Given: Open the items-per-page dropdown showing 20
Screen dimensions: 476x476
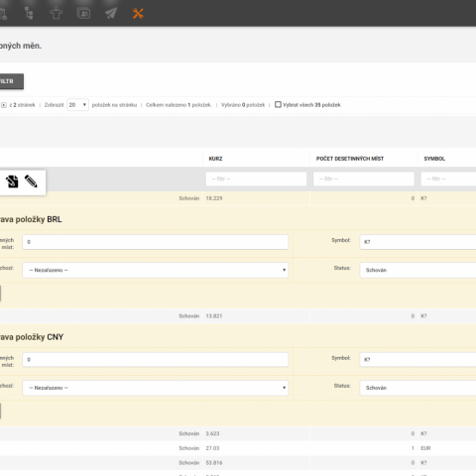Looking at the screenshot, I should tap(77, 105).
